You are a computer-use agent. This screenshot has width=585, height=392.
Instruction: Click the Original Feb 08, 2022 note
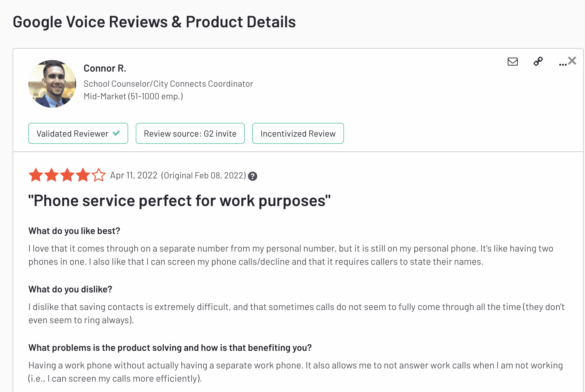pyautogui.click(x=204, y=176)
